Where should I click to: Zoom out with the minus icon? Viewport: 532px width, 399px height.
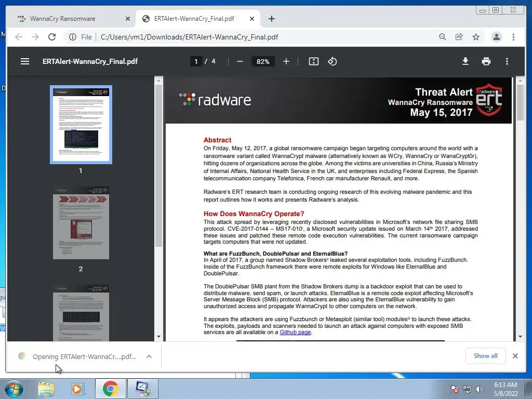point(240,61)
